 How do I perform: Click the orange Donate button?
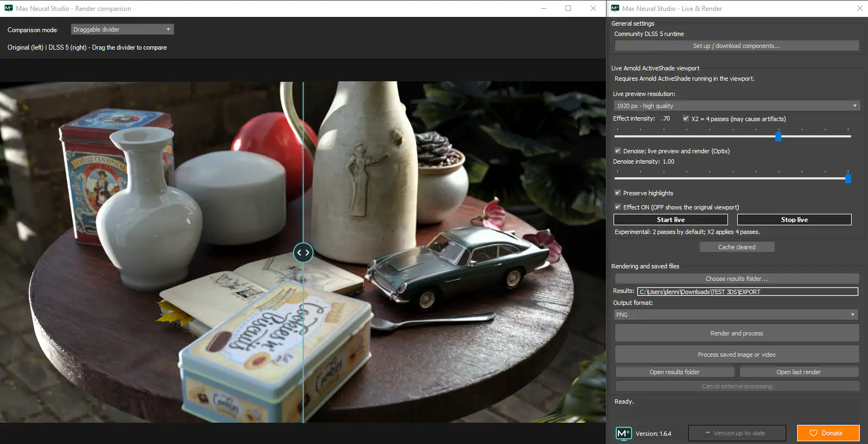[x=828, y=433]
